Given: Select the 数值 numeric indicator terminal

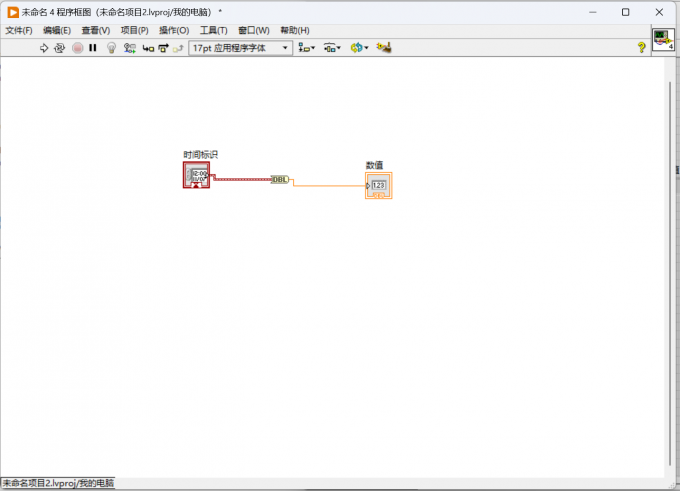Looking at the screenshot, I should (379, 186).
